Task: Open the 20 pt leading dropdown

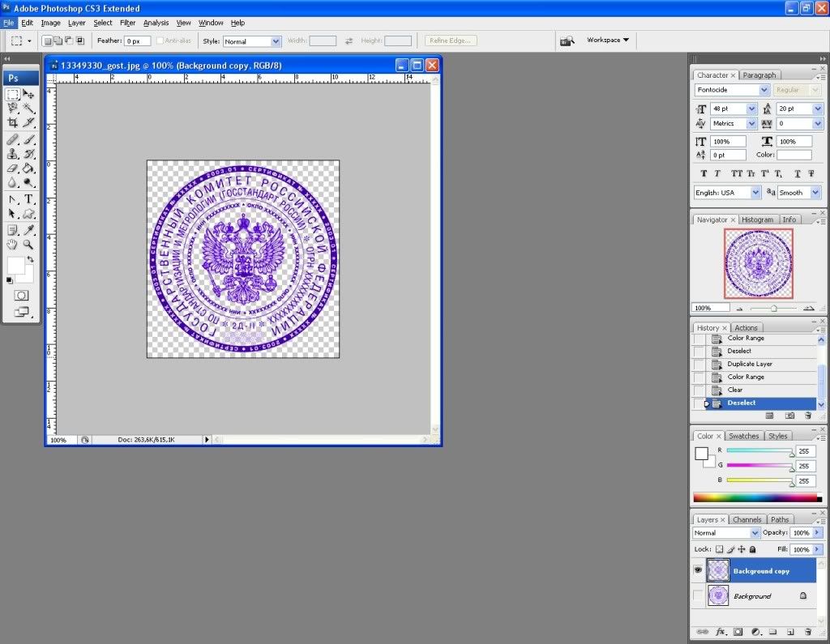Action: pos(818,109)
